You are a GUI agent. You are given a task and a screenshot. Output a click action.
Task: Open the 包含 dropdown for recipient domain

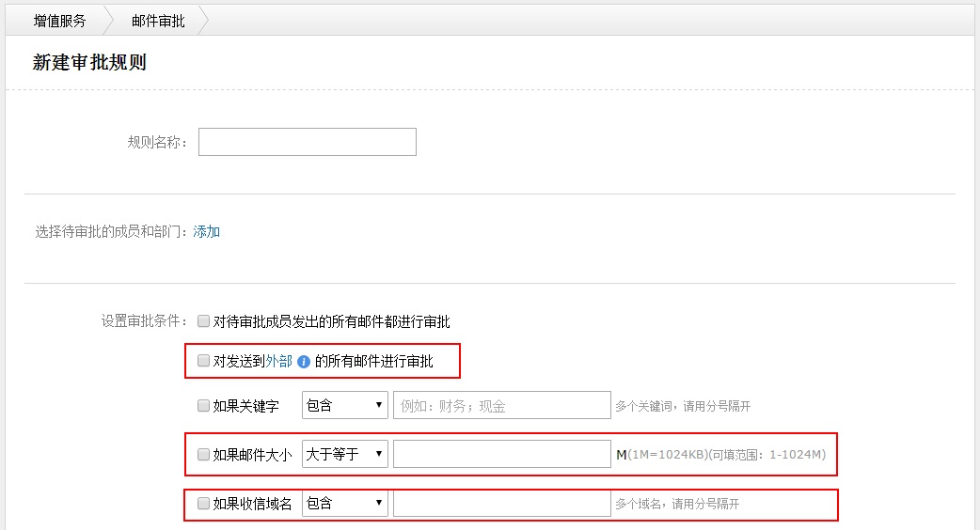pyautogui.click(x=344, y=504)
